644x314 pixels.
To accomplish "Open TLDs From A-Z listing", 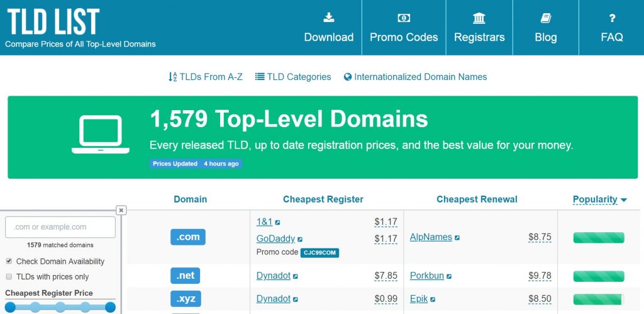I will 205,77.
